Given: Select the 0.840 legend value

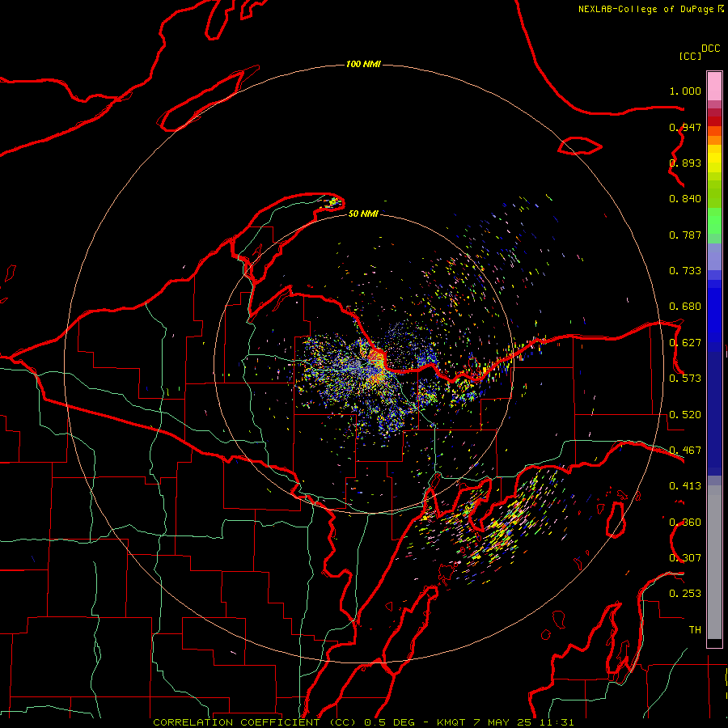Looking at the screenshot, I should tap(685, 199).
